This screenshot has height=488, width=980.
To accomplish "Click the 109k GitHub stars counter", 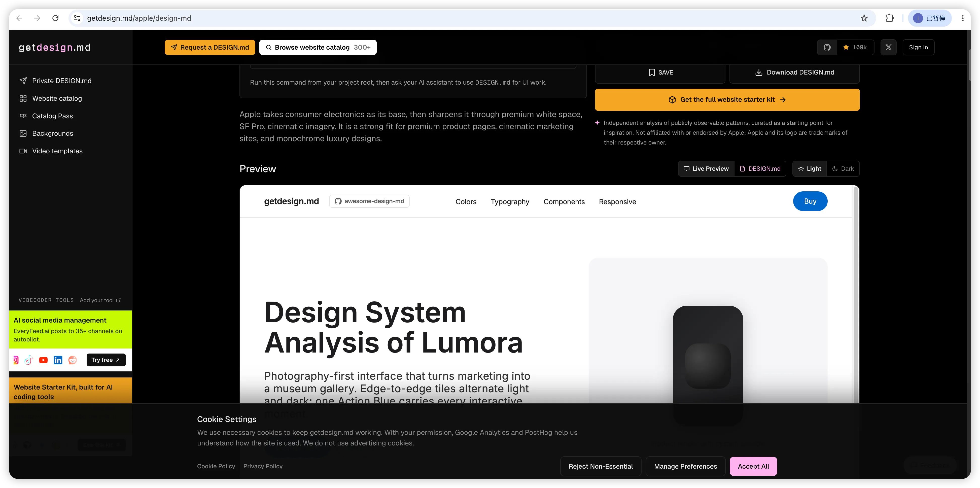I will point(855,48).
